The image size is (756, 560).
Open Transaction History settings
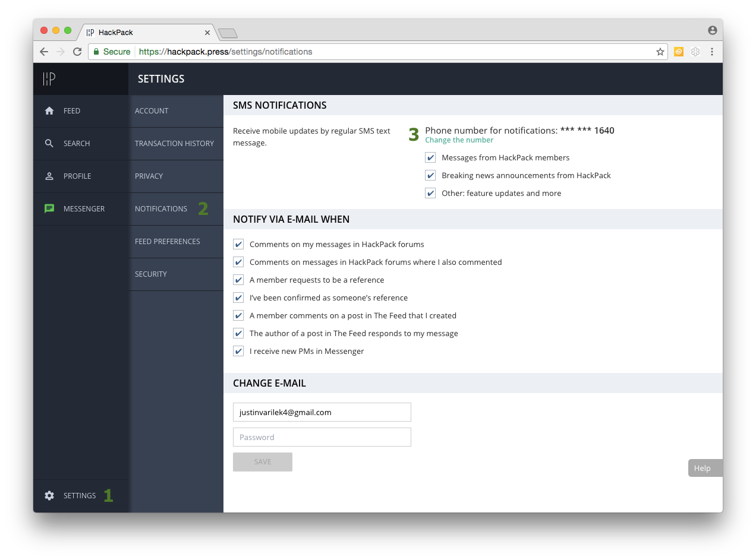[176, 144]
